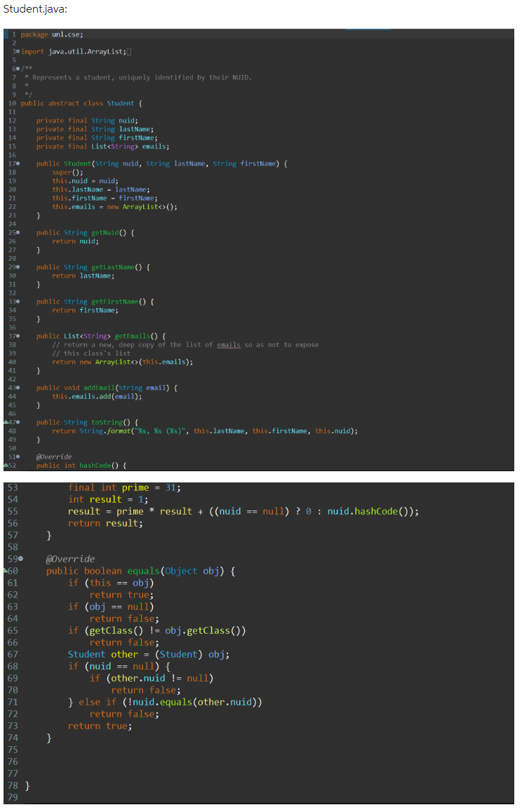Click the override indicator triangle on line 47
Viewport: 522px width, 812px height.
click(6, 422)
